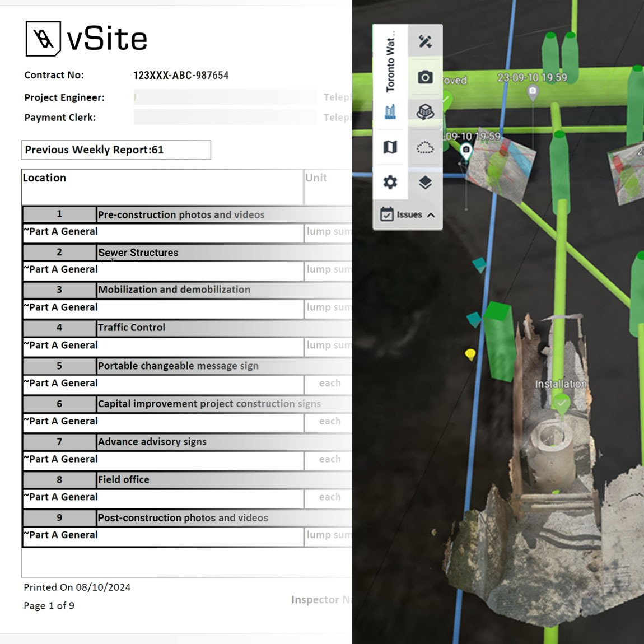Select gray photo pin dated 23-09-10 19:59
Viewport: 644px width, 644px height.
[533, 91]
